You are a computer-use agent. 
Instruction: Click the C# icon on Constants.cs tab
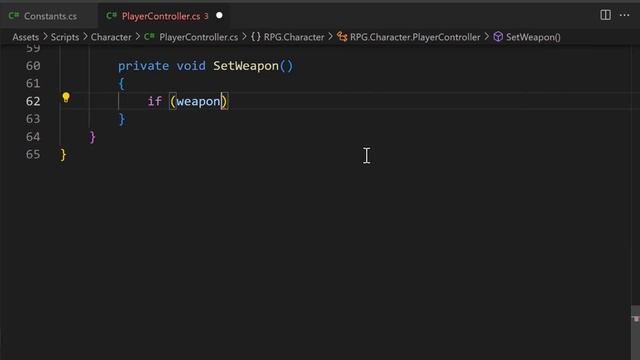click(14, 16)
